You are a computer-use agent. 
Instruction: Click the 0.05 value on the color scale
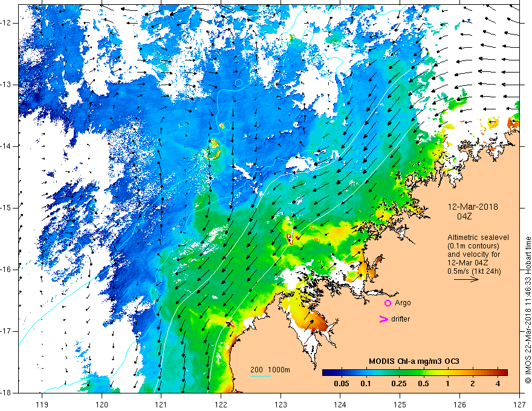coord(342,384)
